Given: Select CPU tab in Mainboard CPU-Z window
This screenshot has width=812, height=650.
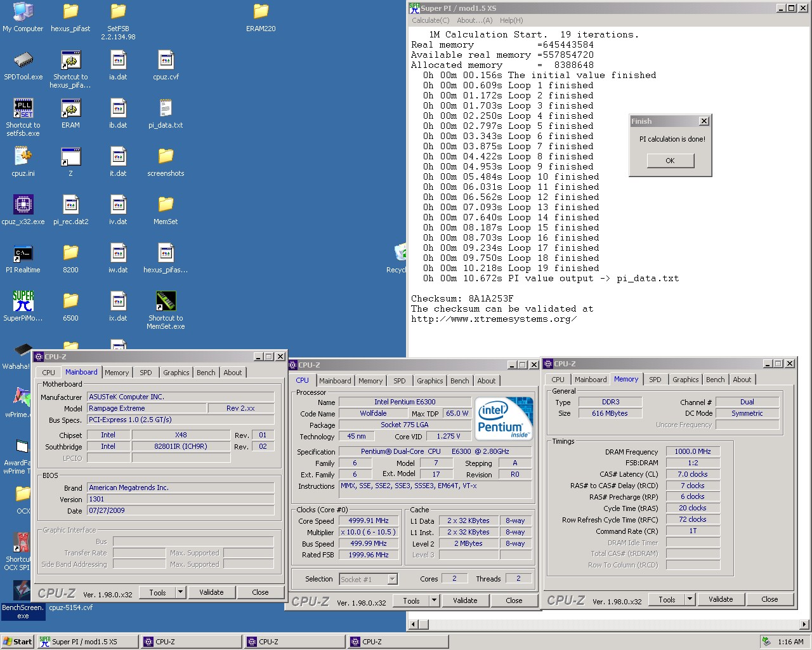Looking at the screenshot, I should pyautogui.click(x=49, y=373).
